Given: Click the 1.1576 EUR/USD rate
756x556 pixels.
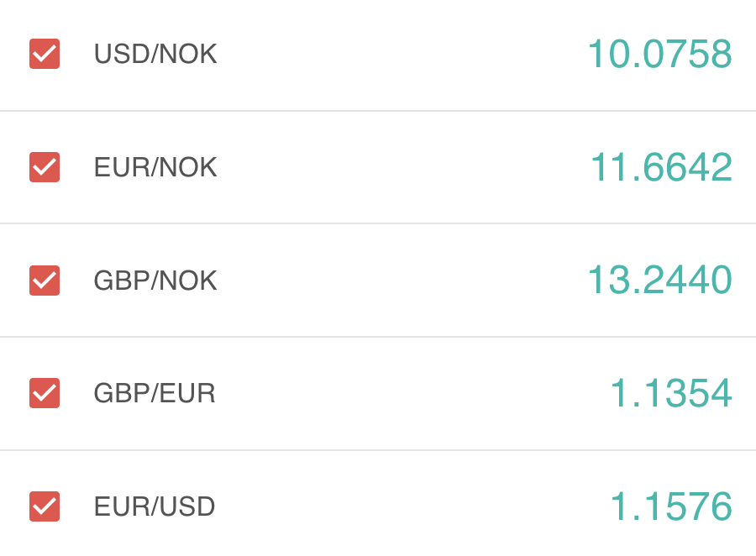Looking at the screenshot, I should (x=670, y=506).
